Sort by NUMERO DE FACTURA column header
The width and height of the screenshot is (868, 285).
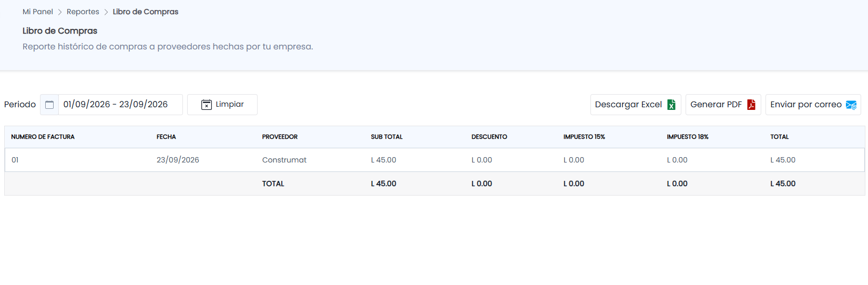click(43, 137)
